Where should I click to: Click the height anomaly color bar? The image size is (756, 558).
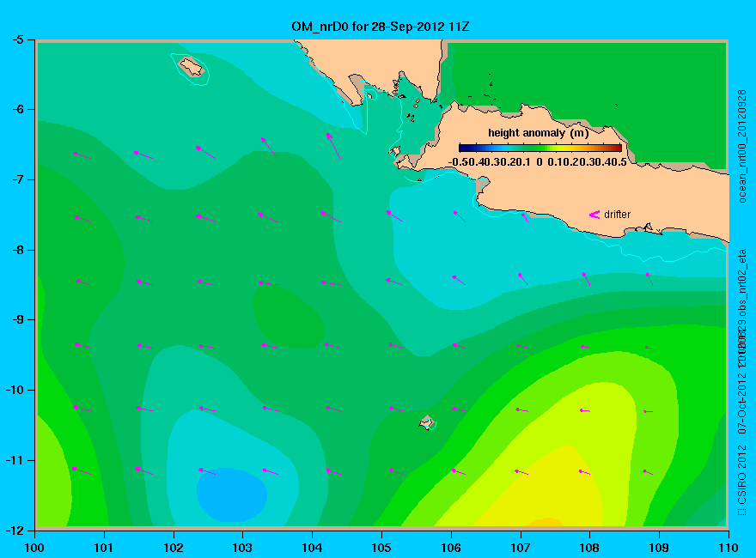click(540, 148)
